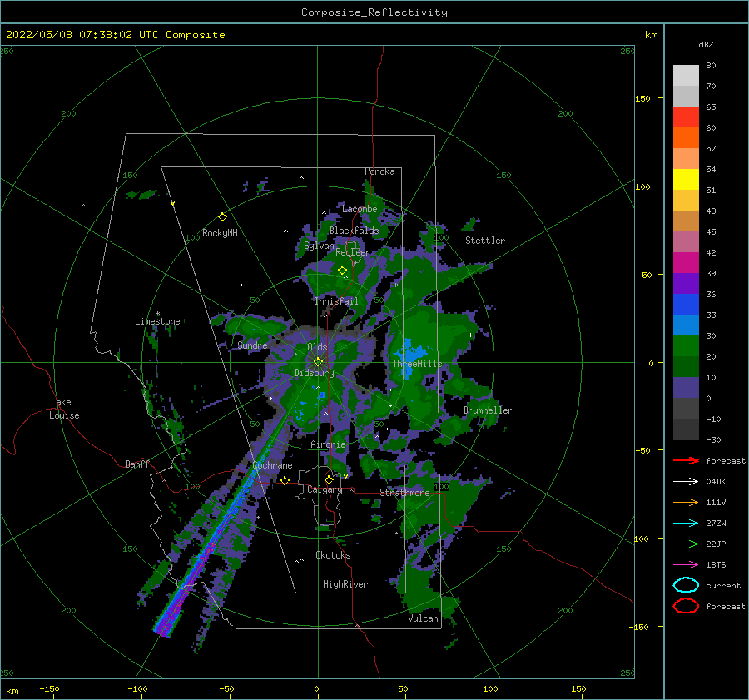Click the Cochrane town label
This screenshot has height=700, width=749.
272,465
